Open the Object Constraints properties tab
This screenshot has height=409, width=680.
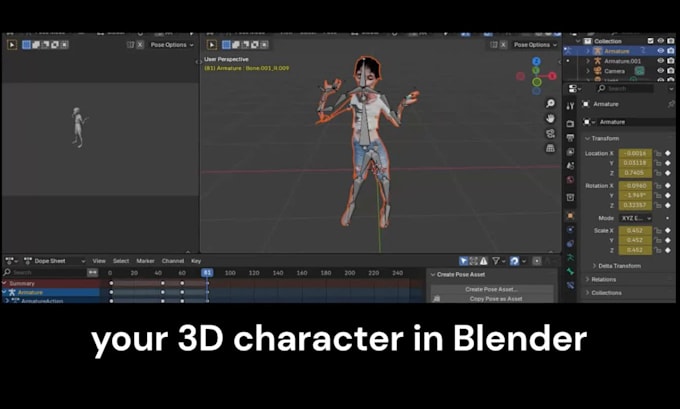coord(570,243)
